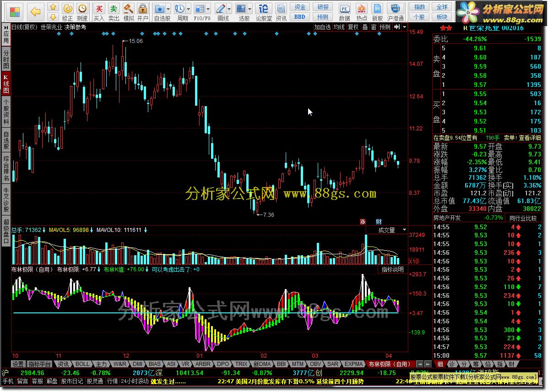
Task: Click the arrow-to-bar icon in chart header
Action: pos(396,27)
